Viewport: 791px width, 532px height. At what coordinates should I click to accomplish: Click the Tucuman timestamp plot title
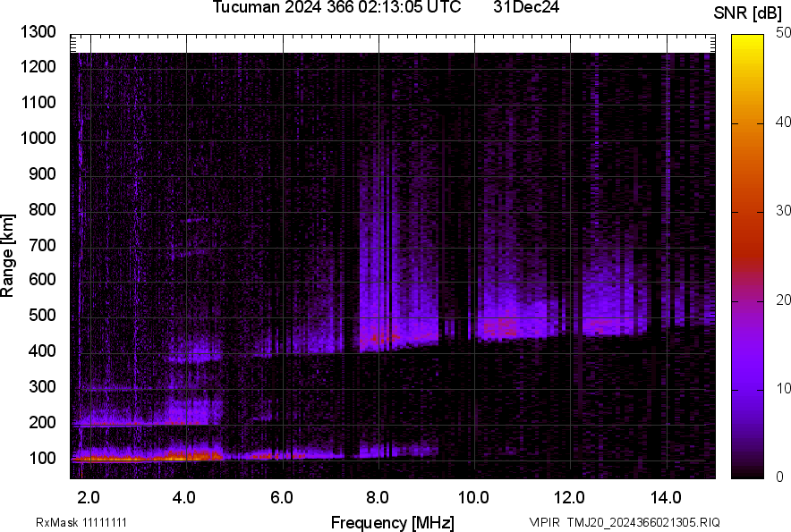(336, 8)
